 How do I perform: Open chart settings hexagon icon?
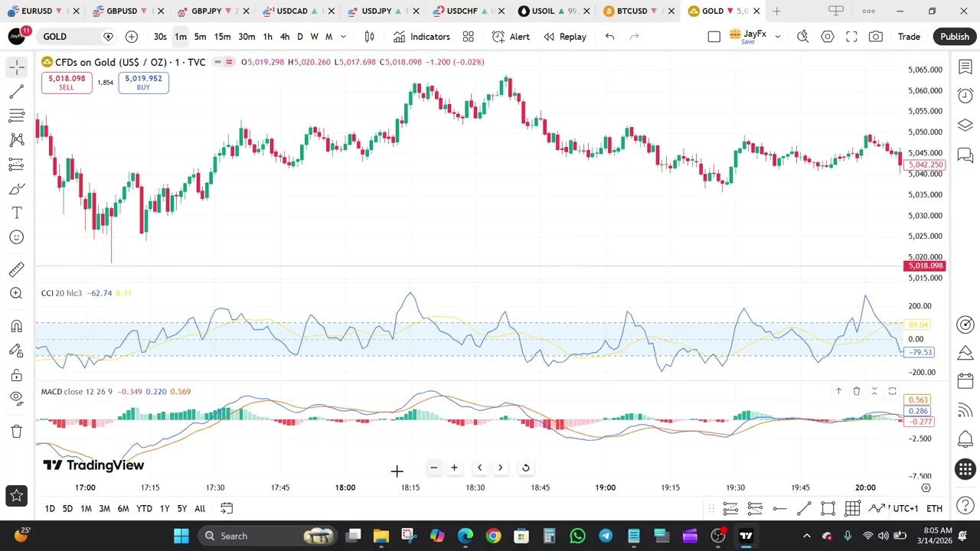coord(828,37)
